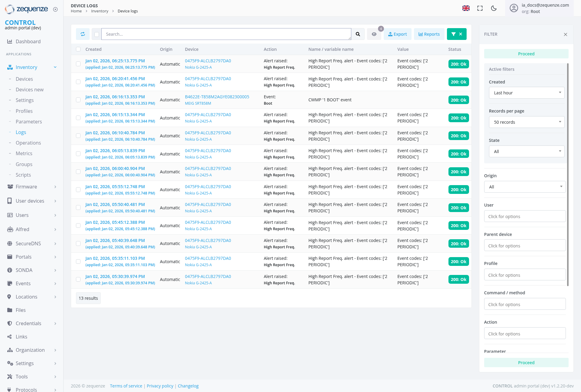581x392 pixels.
Task: Toggle column visibility eye icon
Action: coord(374,34)
